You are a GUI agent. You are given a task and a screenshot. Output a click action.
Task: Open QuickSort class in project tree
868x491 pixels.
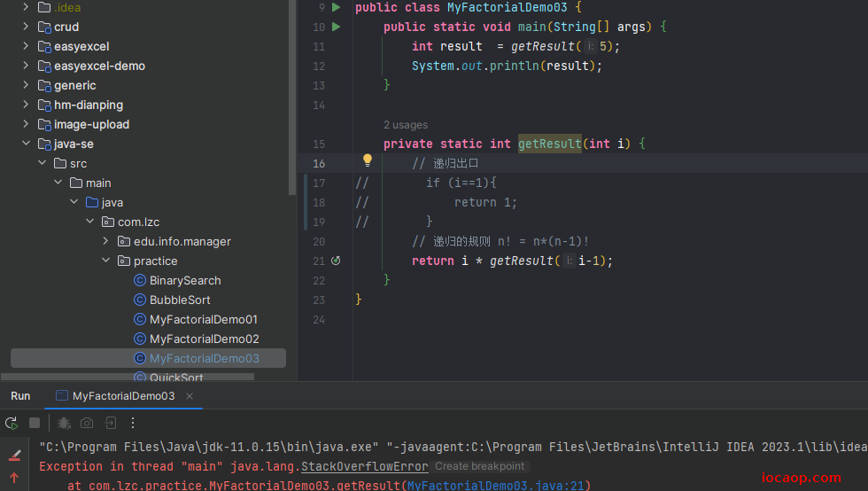[x=176, y=377]
